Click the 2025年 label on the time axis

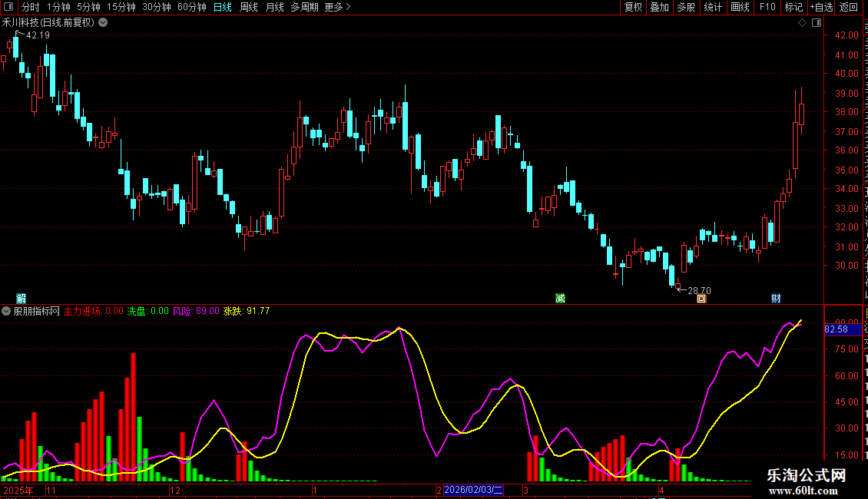[x=18, y=490]
